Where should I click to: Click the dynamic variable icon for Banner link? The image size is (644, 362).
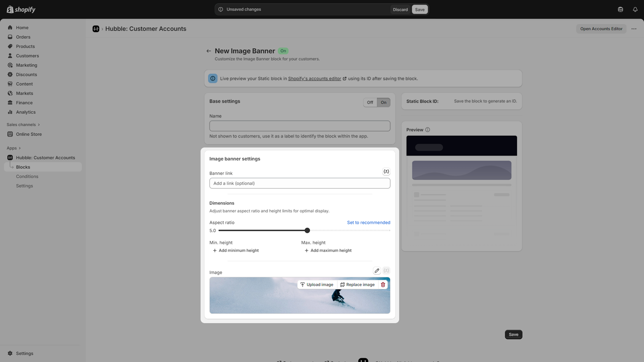(386, 172)
